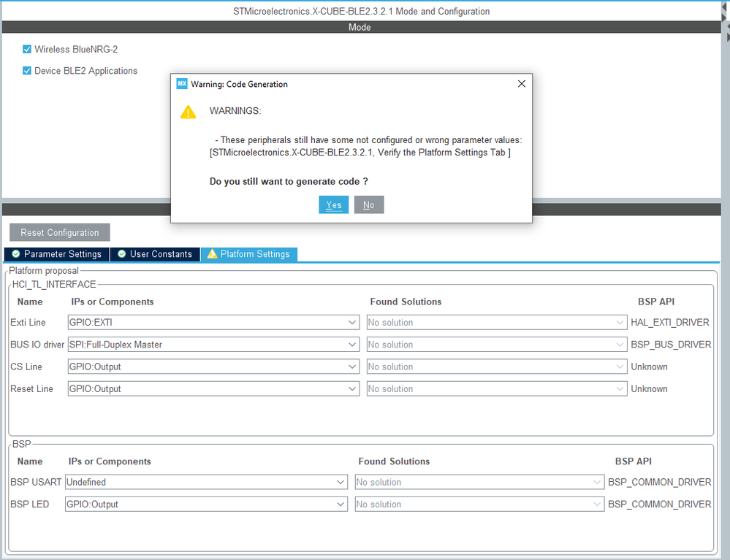This screenshot has width=730, height=560.
Task: Open the BUS IO driver IPs dropdown
Action: pyautogui.click(x=213, y=345)
